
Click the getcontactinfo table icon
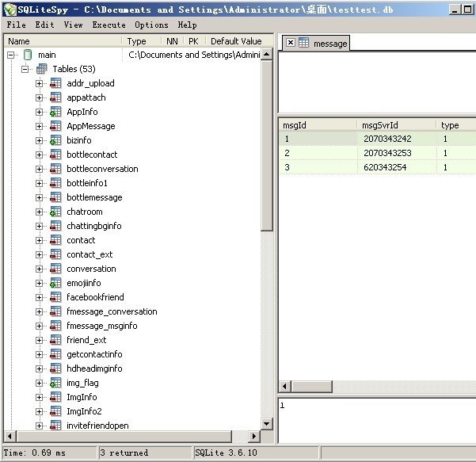[55, 354]
